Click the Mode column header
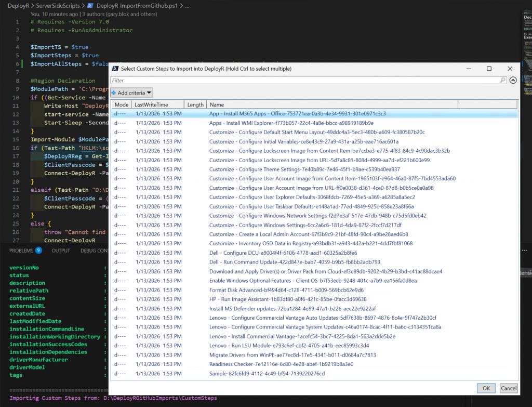532x407 pixels. (x=121, y=104)
